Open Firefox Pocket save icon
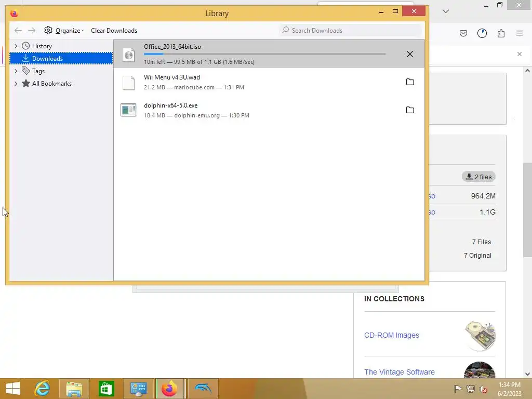Image resolution: width=532 pixels, height=399 pixels. (463, 33)
